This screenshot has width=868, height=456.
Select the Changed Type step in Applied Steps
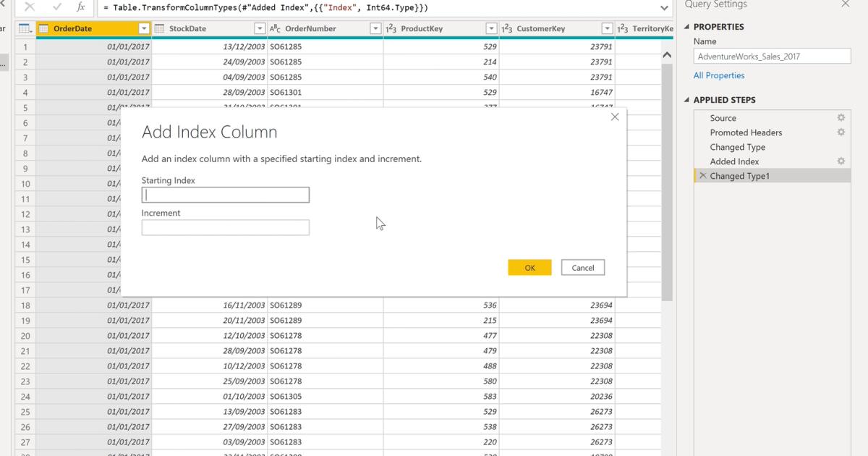pyautogui.click(x=737, y=146)
